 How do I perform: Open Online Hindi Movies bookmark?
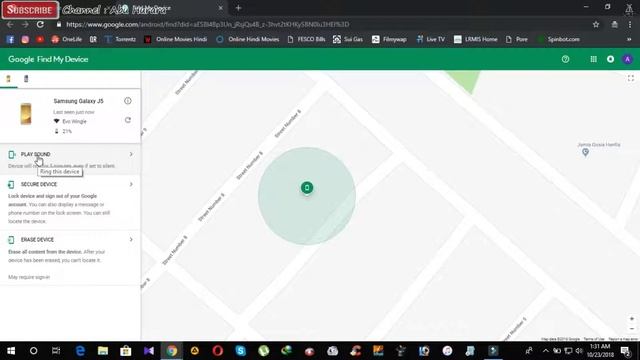tap(248, 39)
